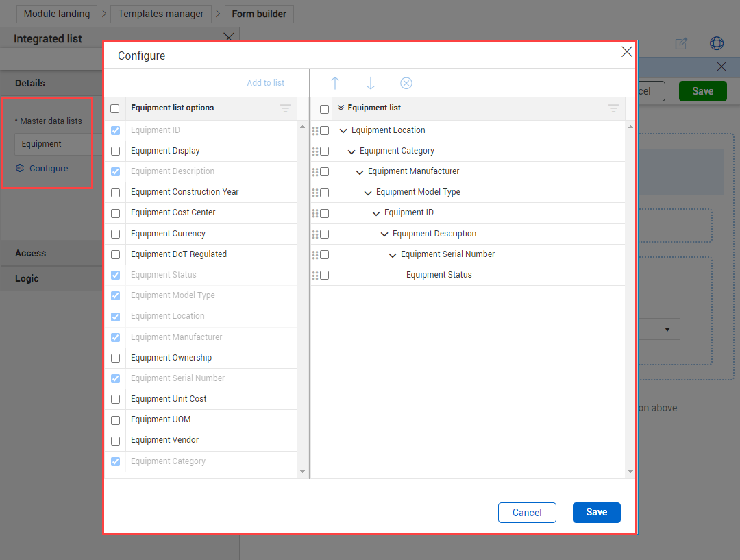The width and height of the screenshot is (740, 560).
Task: Open the Templates manager breadcrumb
Action: pos(161,14)
